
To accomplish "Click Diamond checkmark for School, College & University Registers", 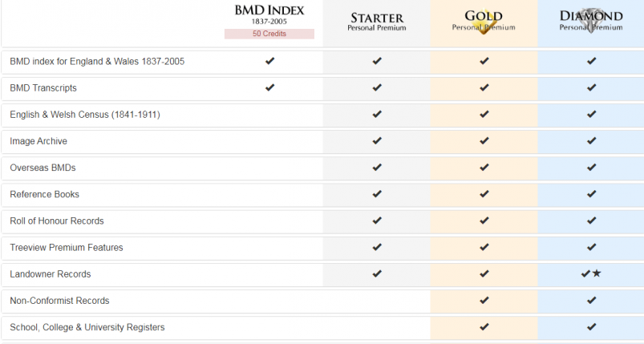I will tap(591, 327).
